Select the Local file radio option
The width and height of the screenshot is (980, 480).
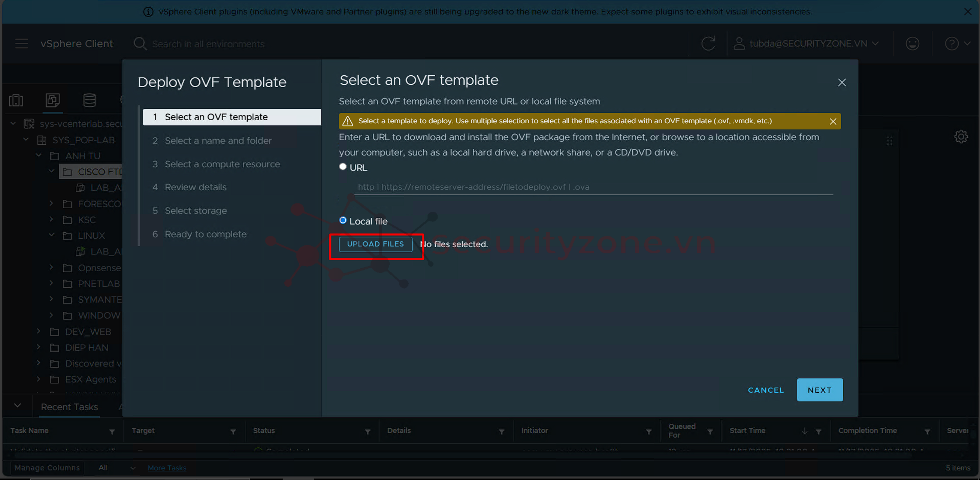click(x=343, y=220)
